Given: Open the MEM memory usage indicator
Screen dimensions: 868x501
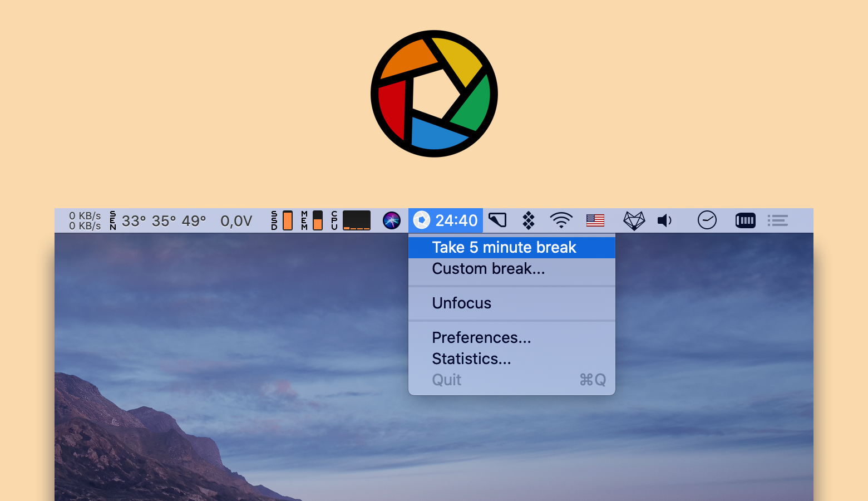Looking at the screenshot, I should click(312, 220).
